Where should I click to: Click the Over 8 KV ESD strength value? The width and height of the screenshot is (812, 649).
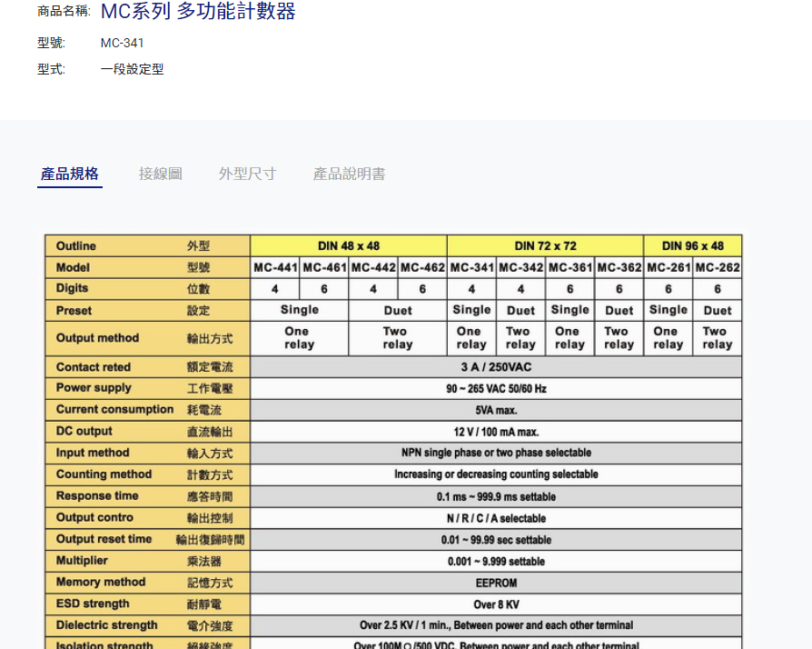(x=496, y=604)
